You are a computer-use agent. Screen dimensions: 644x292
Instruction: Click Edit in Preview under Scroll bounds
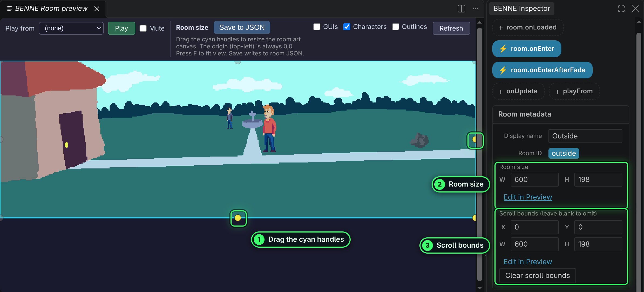tap(528, 262)
